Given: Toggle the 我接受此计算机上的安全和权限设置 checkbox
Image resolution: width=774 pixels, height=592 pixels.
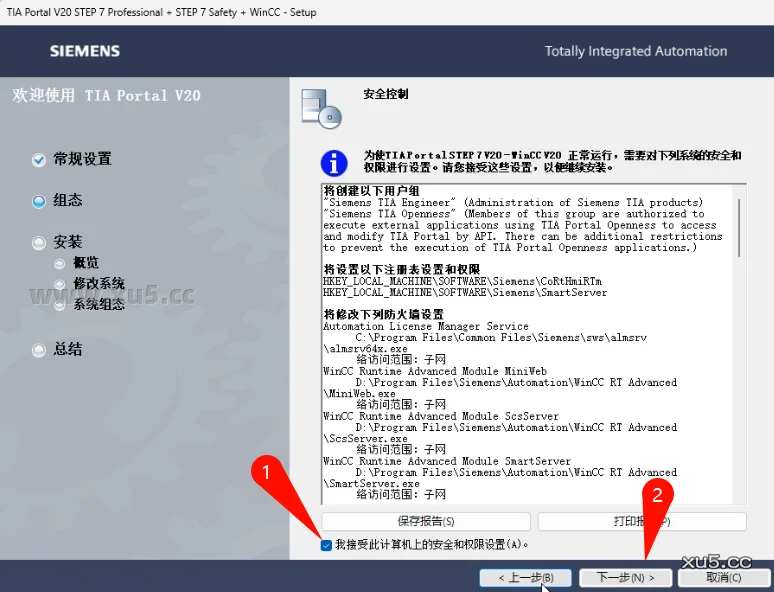Looking at the screenshot, I should (326, 545).
